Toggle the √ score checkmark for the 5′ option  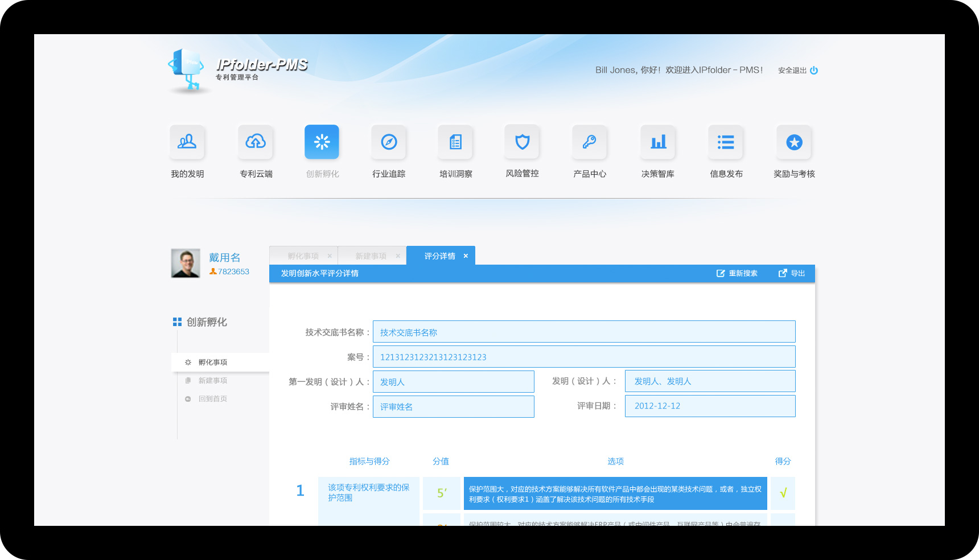tap(783, 493)
